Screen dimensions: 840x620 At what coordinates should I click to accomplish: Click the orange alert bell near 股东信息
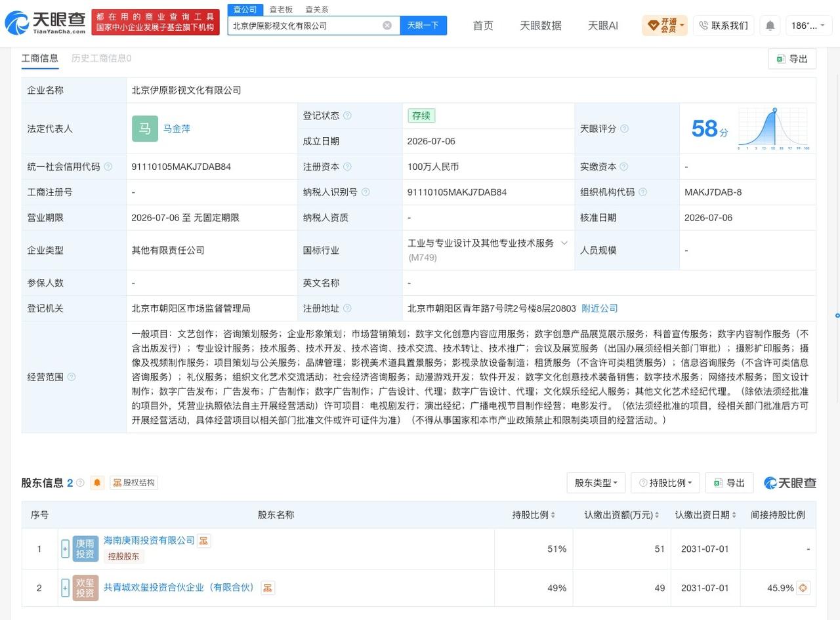pos(97,483)
